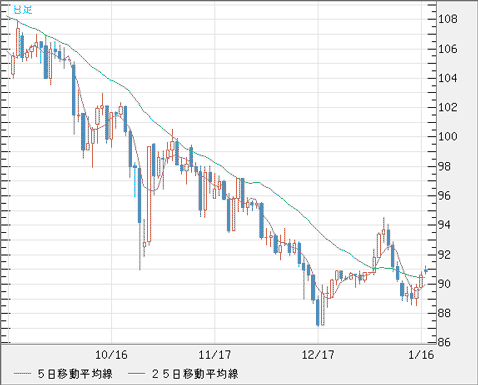Select the last blue candlestick near 1/16
This screenshot has height=385, width=478.
(426, 270)
